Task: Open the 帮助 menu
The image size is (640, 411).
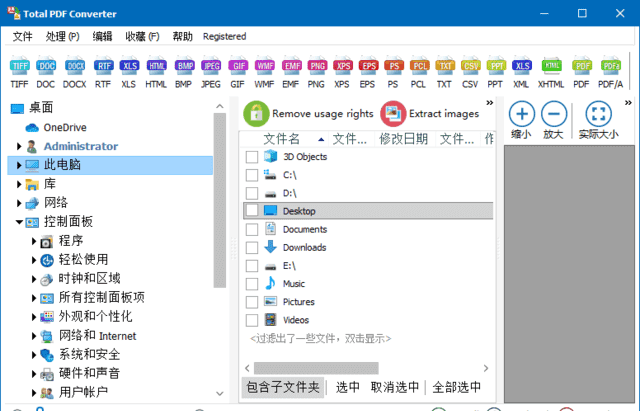Action: pos(182,36)
